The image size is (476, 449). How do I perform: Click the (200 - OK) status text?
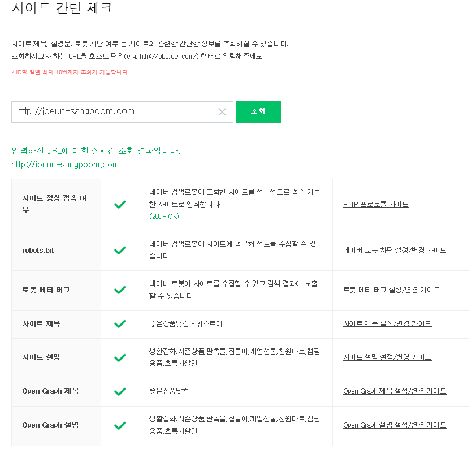click(164, 217)
